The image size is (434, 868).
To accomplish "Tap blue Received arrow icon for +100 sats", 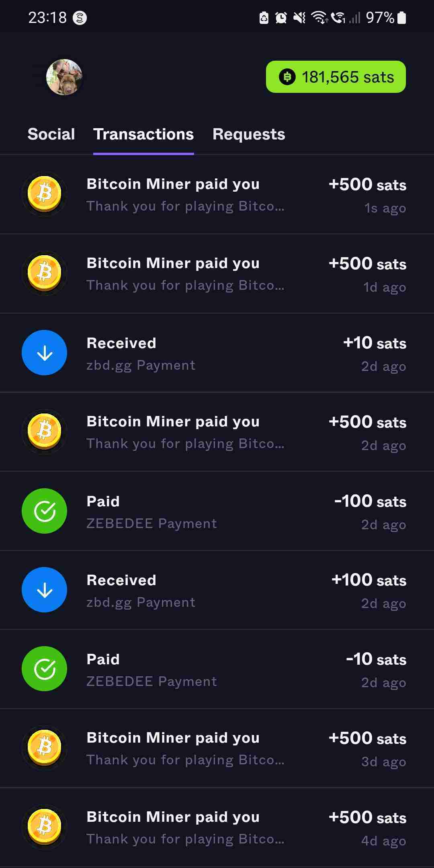I will (x=44, y=590).
